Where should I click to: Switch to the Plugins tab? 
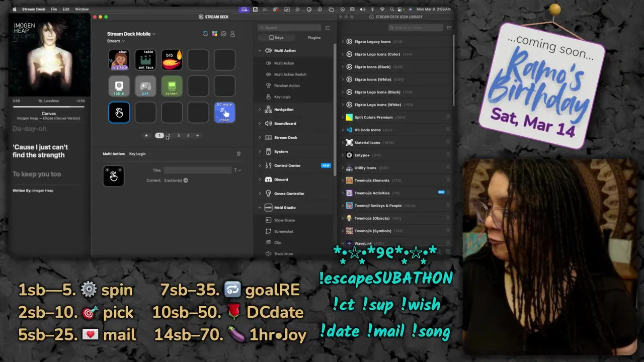tap(314, 38)
